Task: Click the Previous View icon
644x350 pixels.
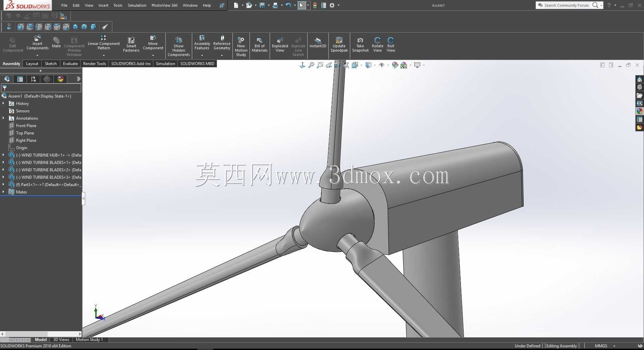Action: click(329, 65)
